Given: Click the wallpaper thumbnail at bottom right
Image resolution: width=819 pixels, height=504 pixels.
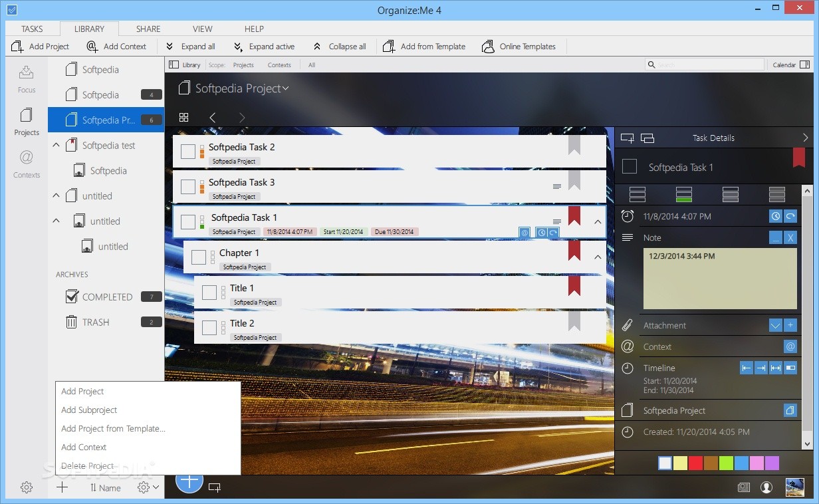Looking at the screenshot, I should [794, 487].
